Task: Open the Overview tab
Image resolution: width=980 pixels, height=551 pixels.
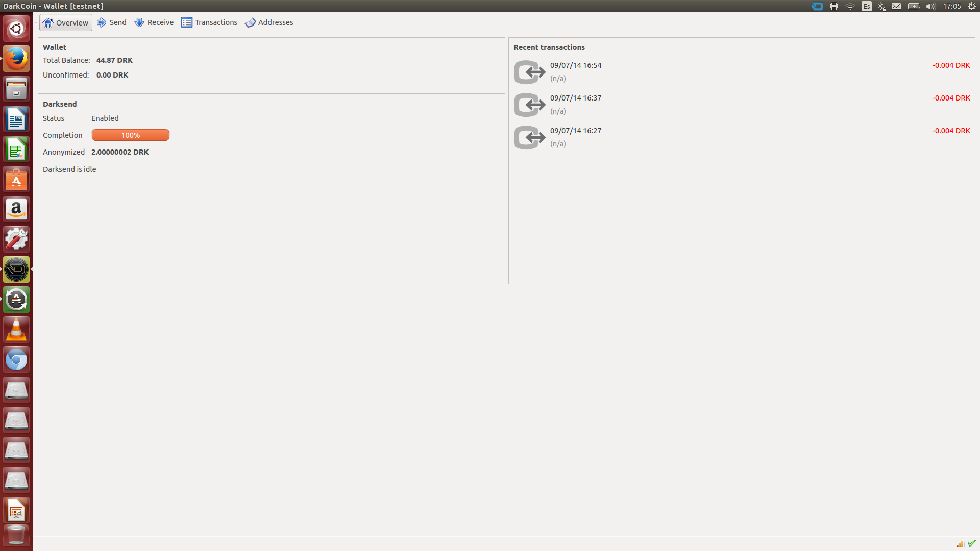Action: (66, 22)
